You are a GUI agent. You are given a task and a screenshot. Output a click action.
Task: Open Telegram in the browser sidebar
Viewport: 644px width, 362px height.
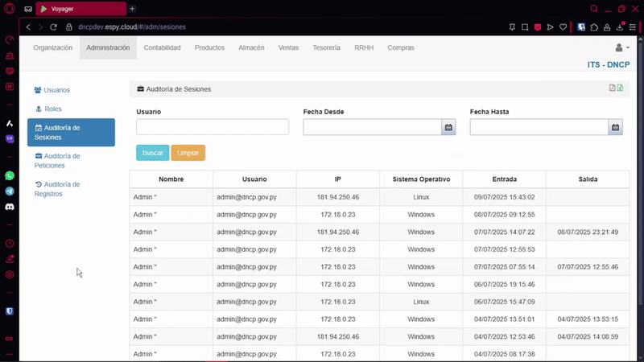pyautogui.click(x=10, y=191)
